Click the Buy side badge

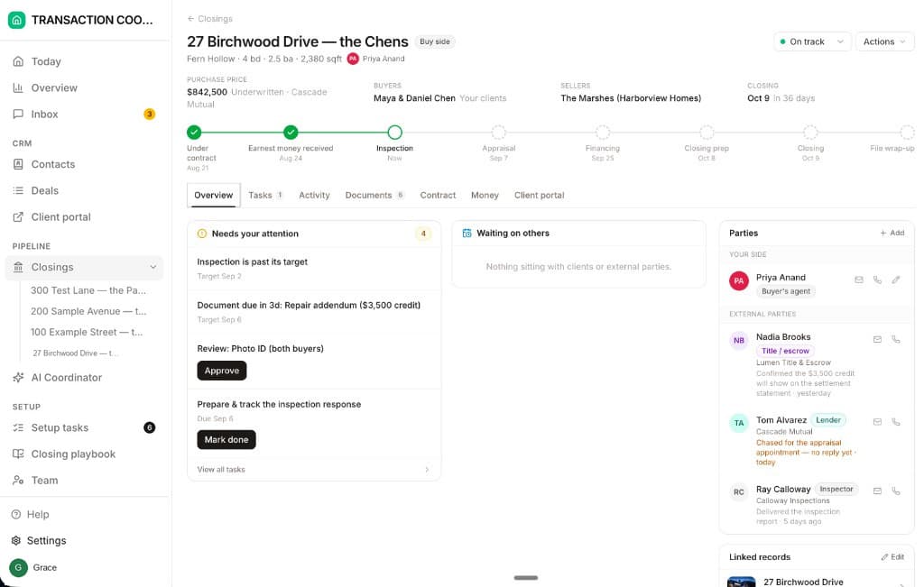(435, 41)
